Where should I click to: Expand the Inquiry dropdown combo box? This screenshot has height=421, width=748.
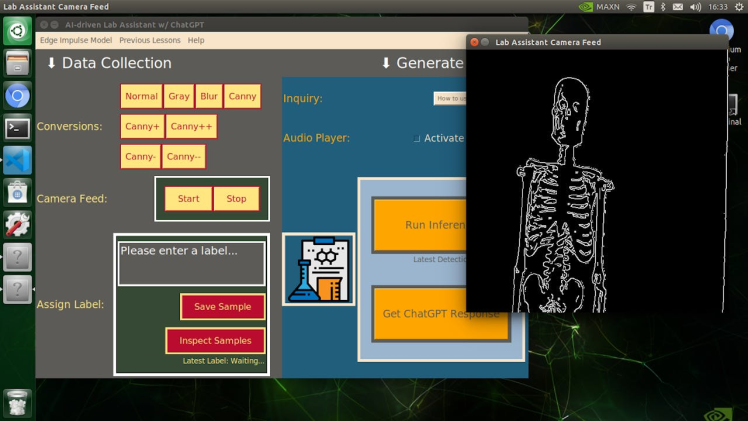pos(449,98)
